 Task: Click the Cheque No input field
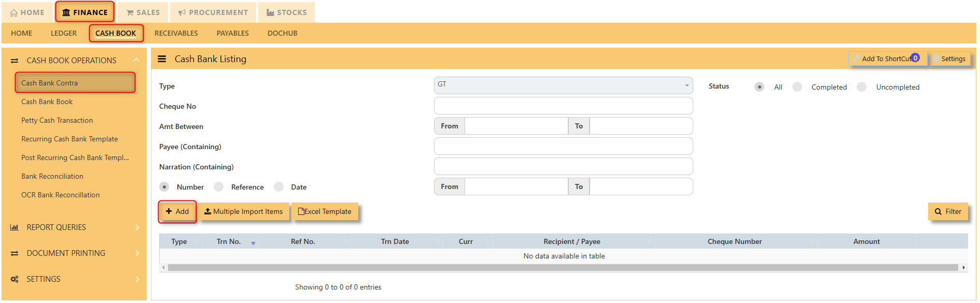tap(563, 106)
